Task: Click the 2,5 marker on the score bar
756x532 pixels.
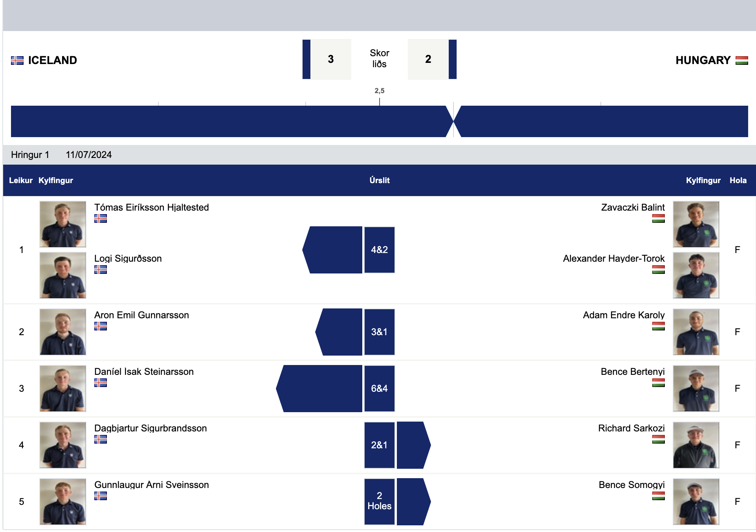Action: click(x=379, y=91)
